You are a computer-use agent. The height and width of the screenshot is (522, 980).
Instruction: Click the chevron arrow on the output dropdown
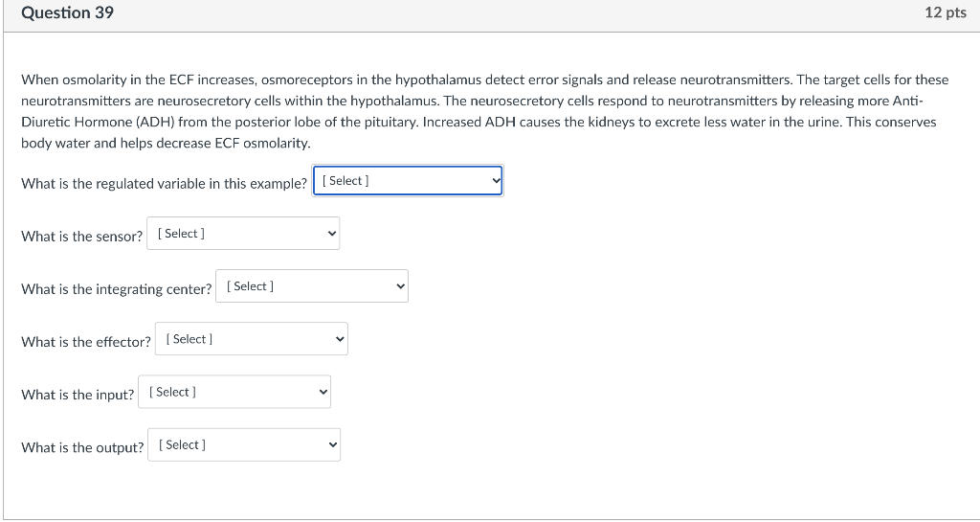point(332,444)
